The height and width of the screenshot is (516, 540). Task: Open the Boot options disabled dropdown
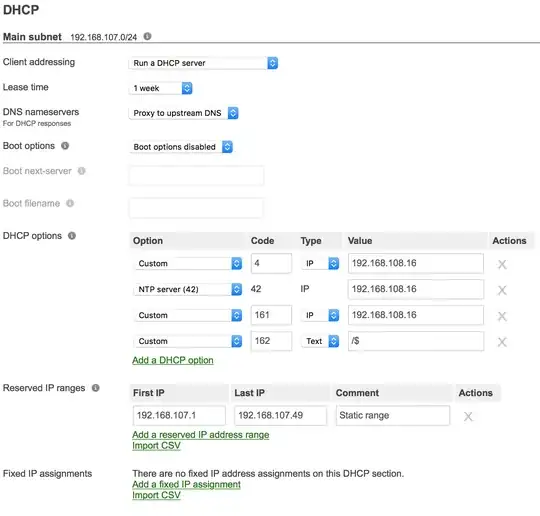pyautogui.click(x=181, y=147)
